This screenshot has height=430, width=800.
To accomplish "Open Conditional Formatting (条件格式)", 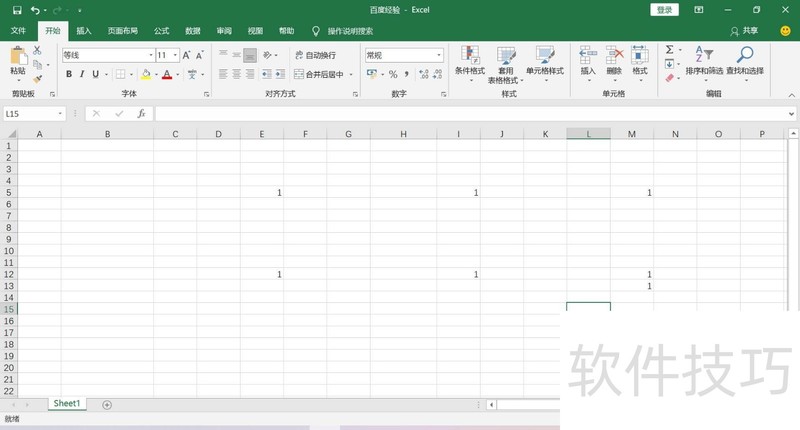I will 469,60.
